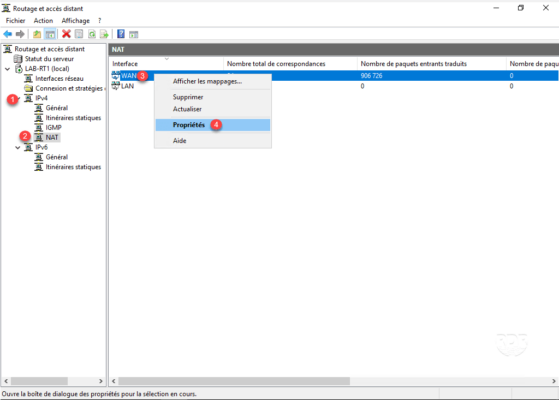The image size is (559, 400).
Task: Open the Action menu
Action: pos(43,21)
